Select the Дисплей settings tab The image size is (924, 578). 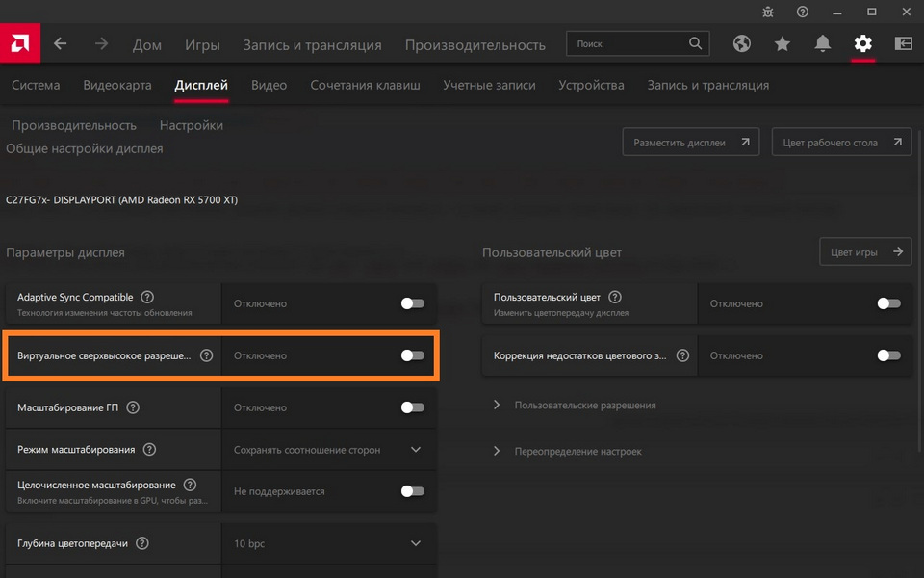201,85
